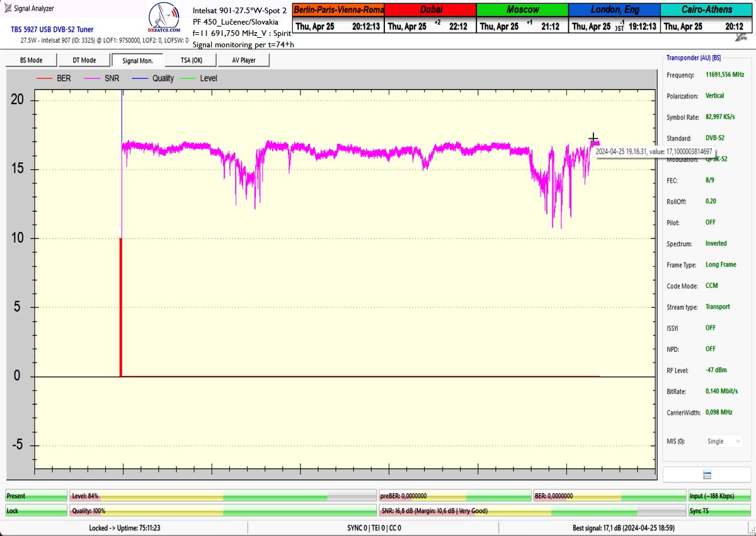Click the red BER legend line

pos(44,78)
